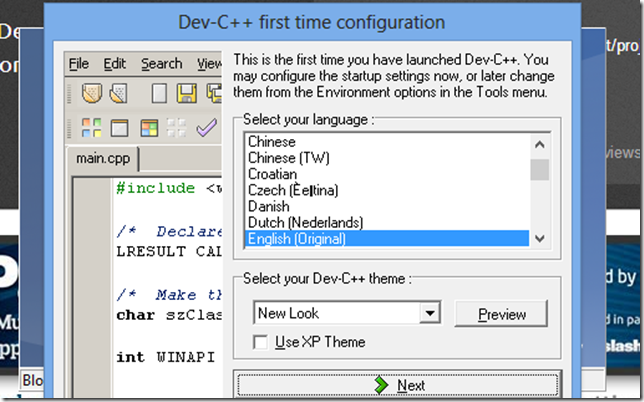Select English (Original) language
Viewport: 644px width, 402px height.
[387, 239]
